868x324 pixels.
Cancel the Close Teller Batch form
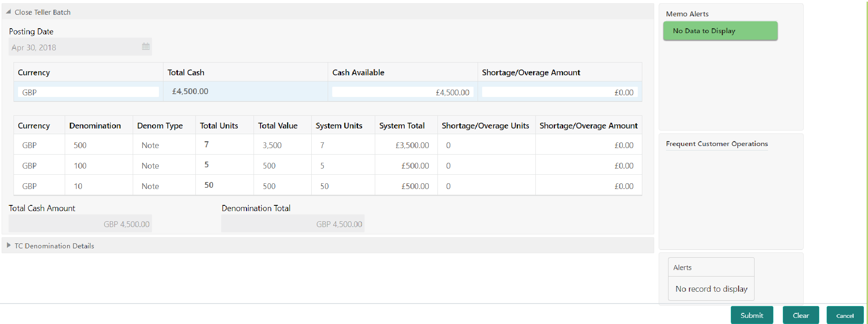pyautogui.click(x=845, y=315)
